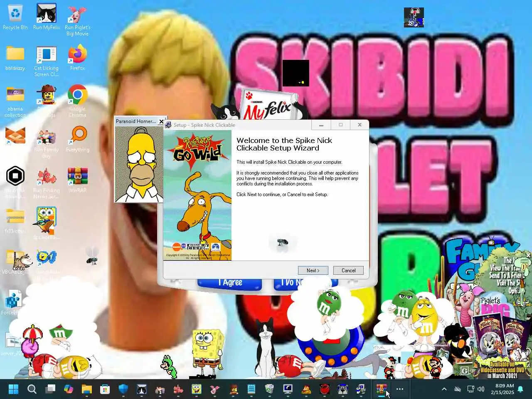
Task: Launch Google Chrome from the desktop
Action: (77, 101)
